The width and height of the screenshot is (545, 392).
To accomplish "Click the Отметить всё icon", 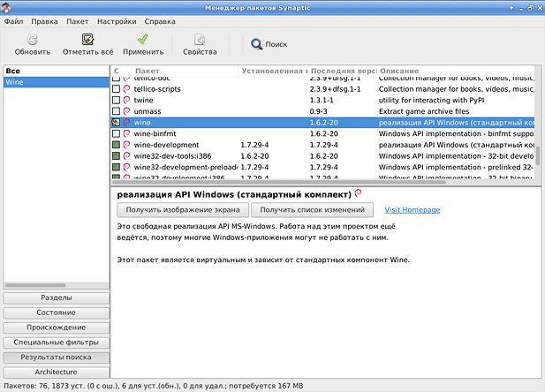I will coord(87,39).
